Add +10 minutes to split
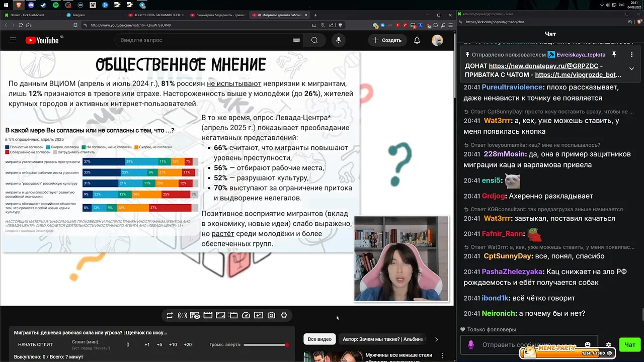 [x=173, y=345]
